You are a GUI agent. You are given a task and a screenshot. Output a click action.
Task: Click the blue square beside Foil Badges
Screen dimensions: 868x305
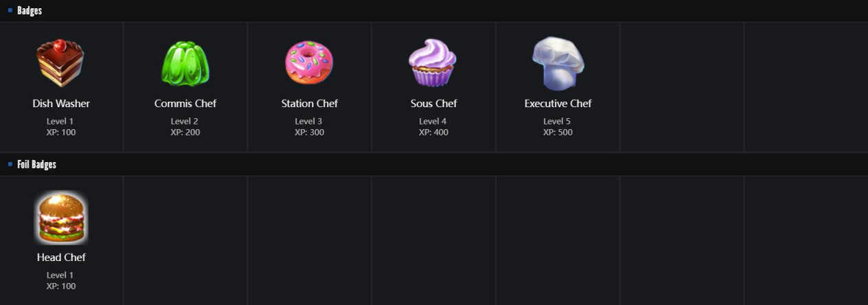[x=10, y=164]
